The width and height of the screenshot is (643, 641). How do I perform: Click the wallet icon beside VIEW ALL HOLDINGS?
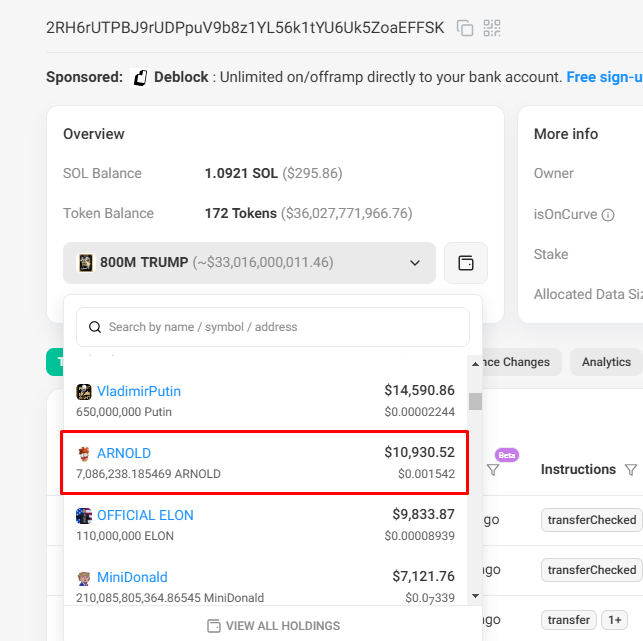(214, 626)
